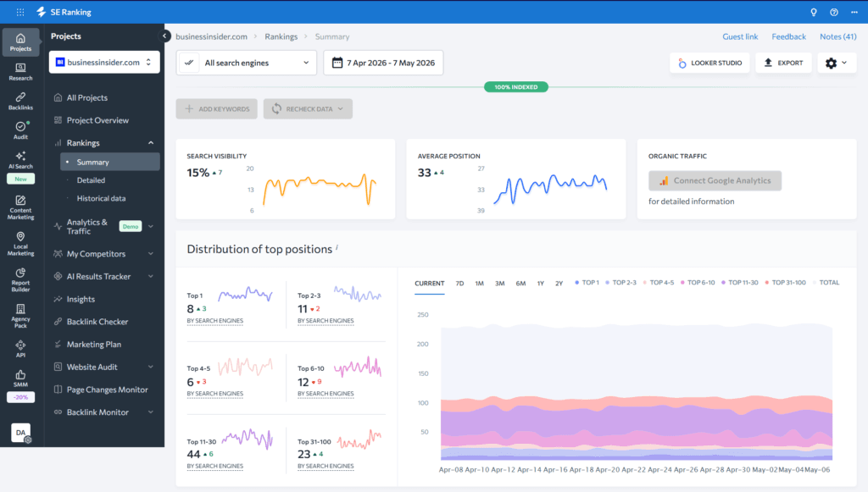868x492 pixels.
Task: Open API in the left rail
Action: [x=20, y=349]
